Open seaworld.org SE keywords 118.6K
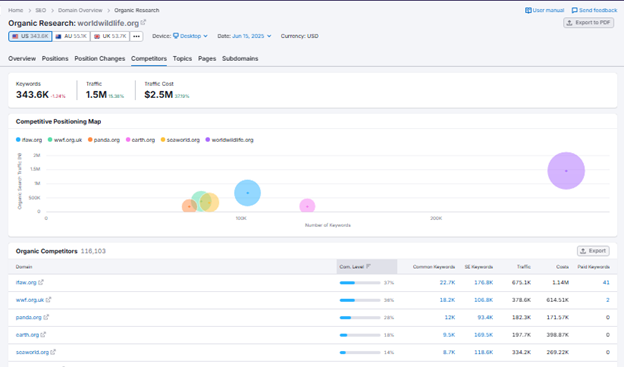 pos(484,352)
